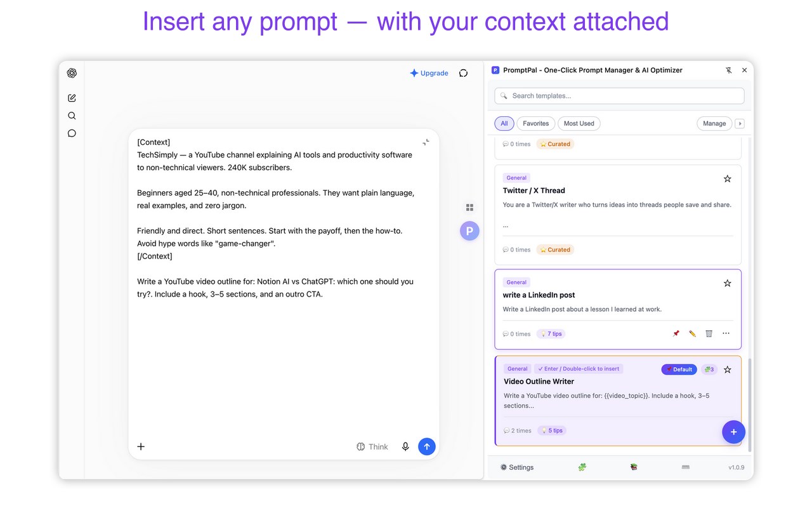
Task: Start voice dictation with microphone icon
Action: click(x=405, y=446)
